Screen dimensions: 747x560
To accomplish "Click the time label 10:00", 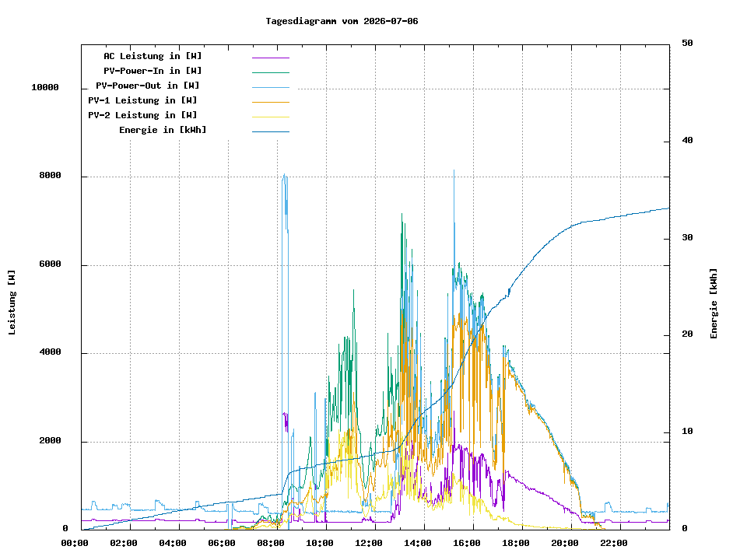I will pyautogui.click(x=320, y=544).
